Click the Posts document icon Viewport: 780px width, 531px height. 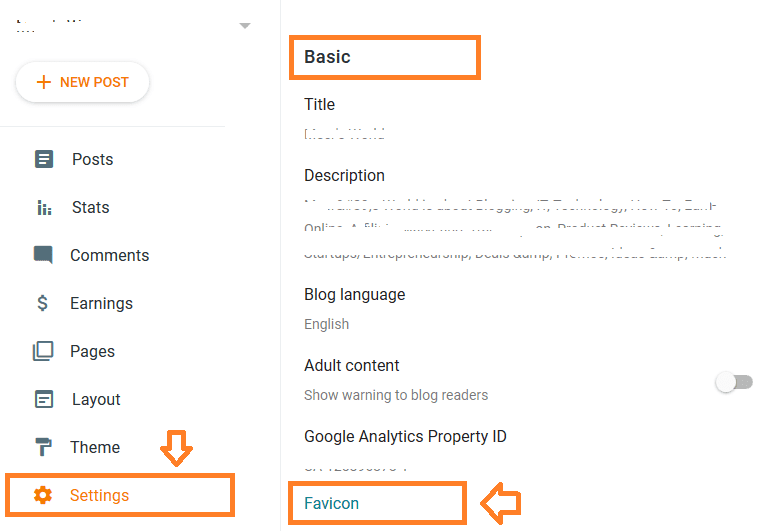point(44,159)
